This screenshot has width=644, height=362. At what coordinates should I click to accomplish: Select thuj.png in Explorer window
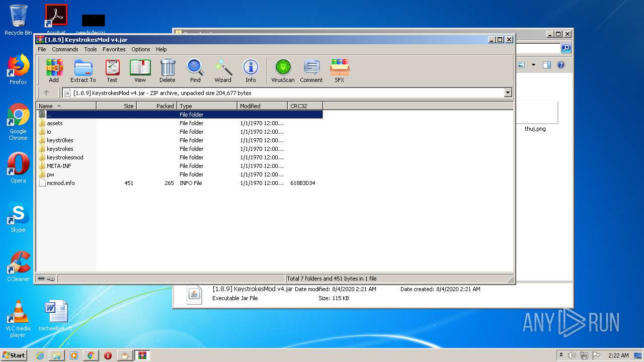[535, 117]
